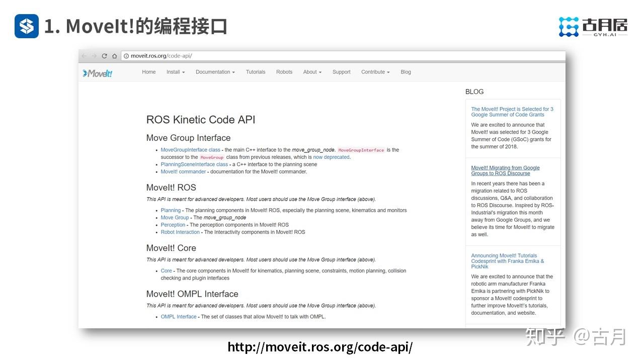Image resolution: width=644 pixels, height=362 pixels.
Task: Switch to the Robots page
Action: click(x=284, y=72)
